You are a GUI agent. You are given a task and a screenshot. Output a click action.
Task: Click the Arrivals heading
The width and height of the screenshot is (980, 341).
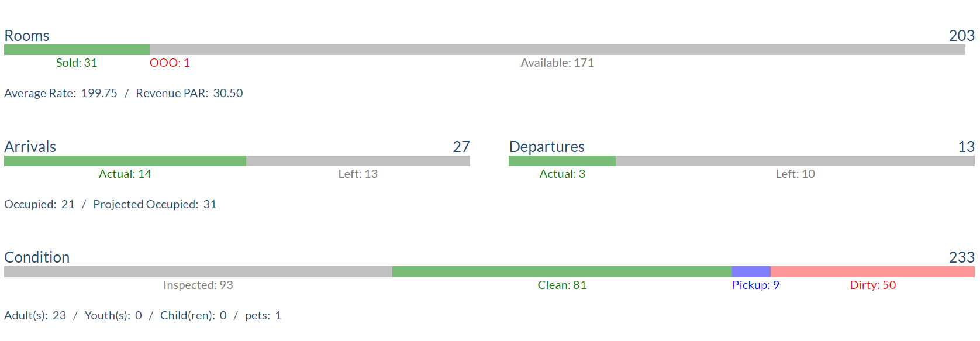click(30, 147)
